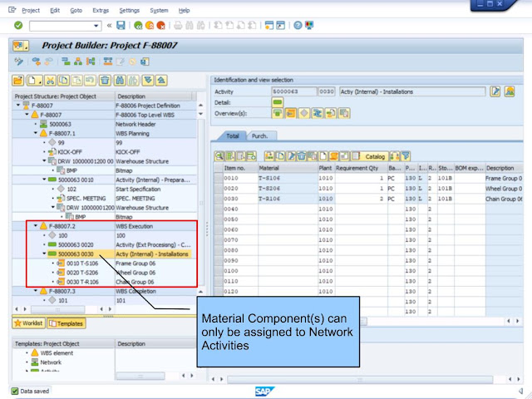Click the « collapse arrows beside command field
The width and height of the screenshot is (532, 399).
pyautogui.click(x=109, y=26)
